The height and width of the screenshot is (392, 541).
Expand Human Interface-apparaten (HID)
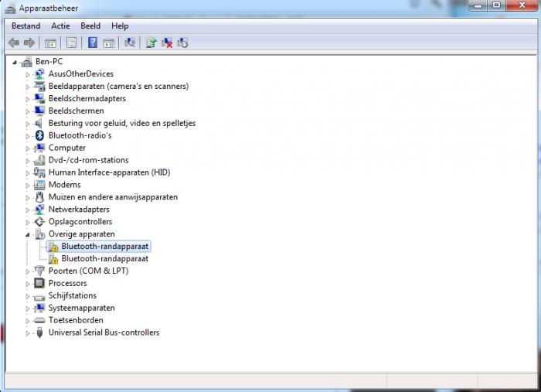click(x=27, y=173)
